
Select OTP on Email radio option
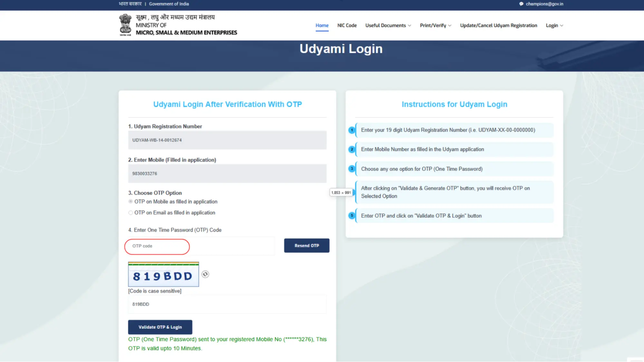tap(130, 213)
